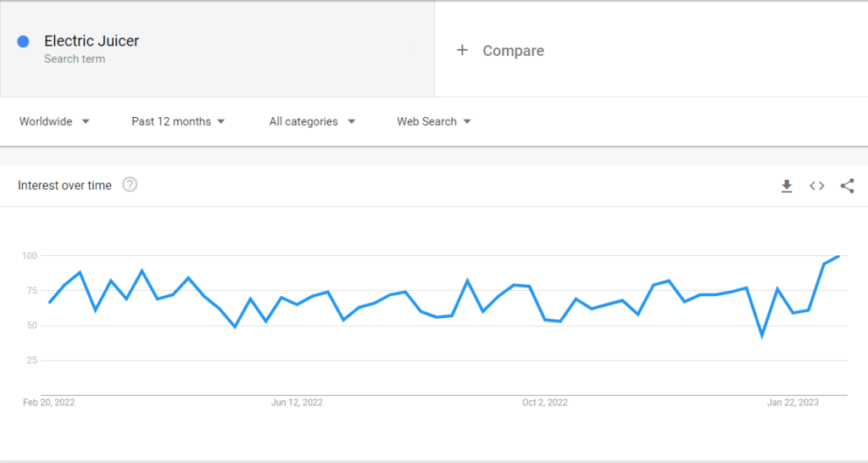The image size is (868, 463).
Task: Open the Past 12 months dropdown
Action: pos(178,121)
